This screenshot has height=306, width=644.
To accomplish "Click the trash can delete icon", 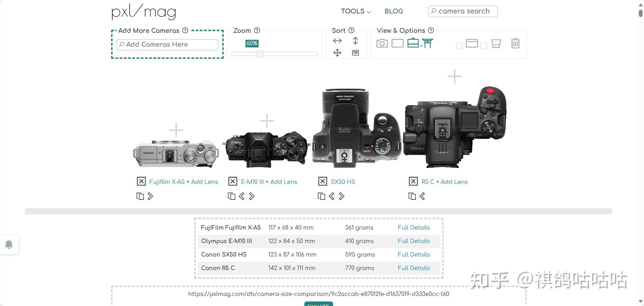I will (515, 43).
